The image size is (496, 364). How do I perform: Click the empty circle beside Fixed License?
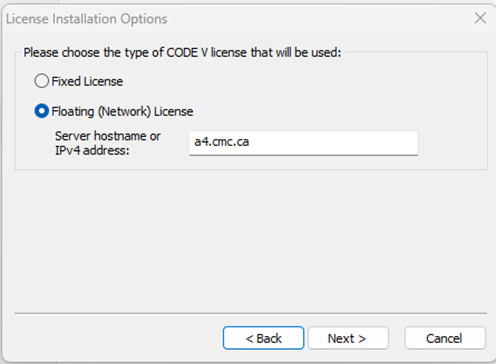pyautogui.click(x=42, y=81)
